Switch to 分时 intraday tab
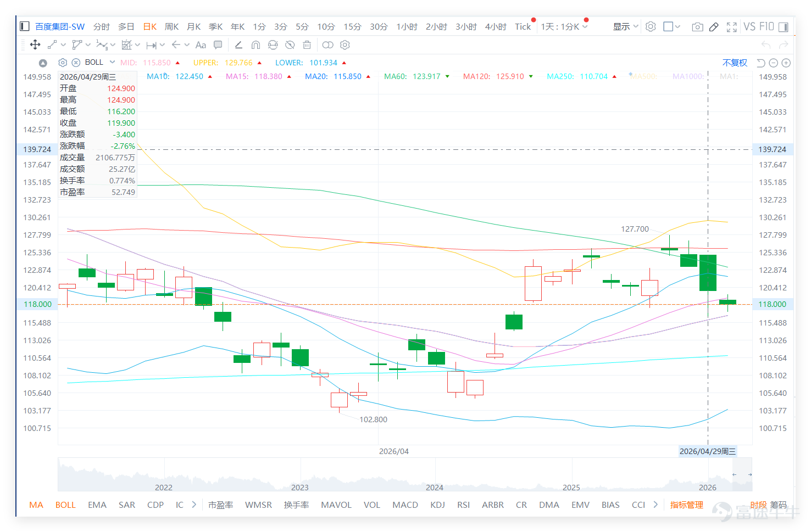This screenshot has width=811, height=532. pyautogui.click(x=102, y=26)
